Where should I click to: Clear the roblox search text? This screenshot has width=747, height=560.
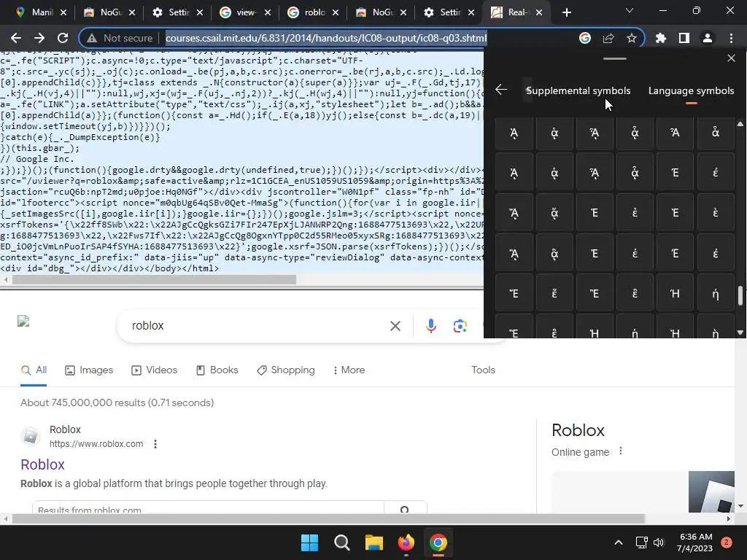(x=395, y=326)
